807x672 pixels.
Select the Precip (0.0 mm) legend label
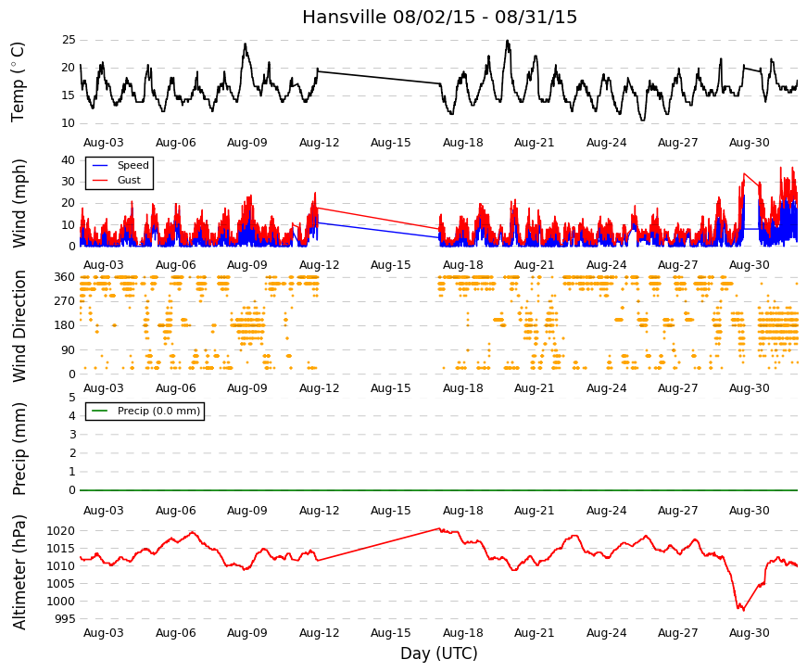tap(158, 411)
